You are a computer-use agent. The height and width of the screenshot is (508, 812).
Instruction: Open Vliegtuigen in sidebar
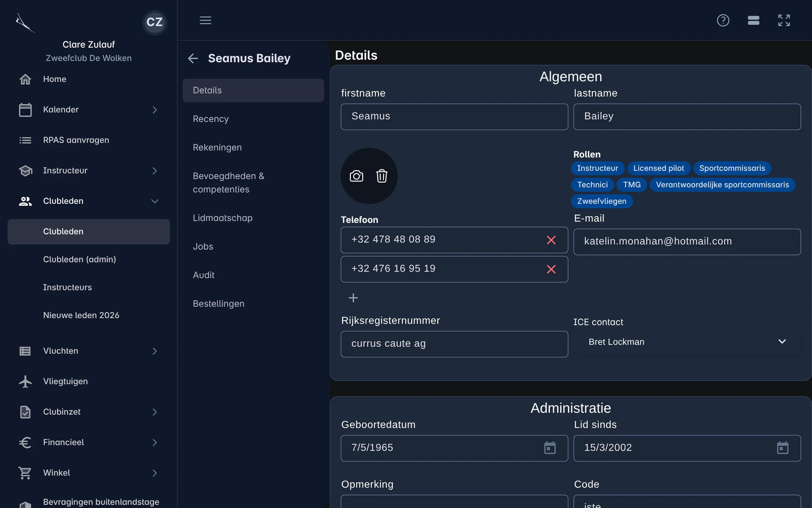pyautogui.click(x=88, y=381)
